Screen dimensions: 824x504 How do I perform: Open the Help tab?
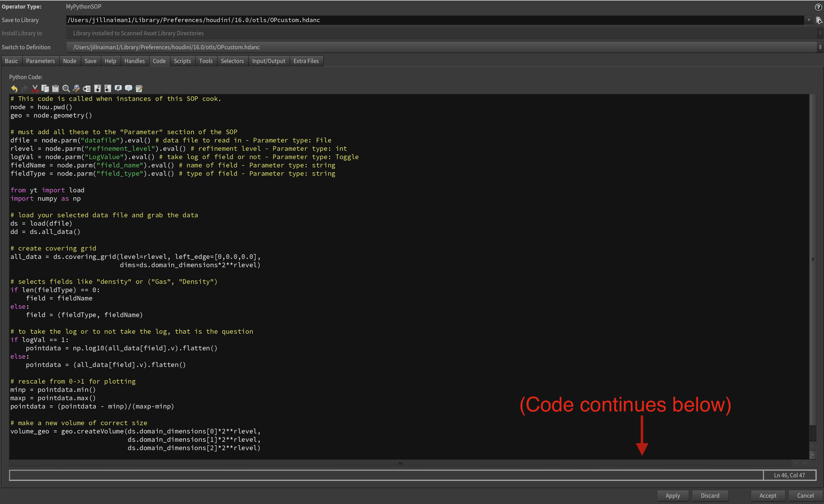(110, 61)
